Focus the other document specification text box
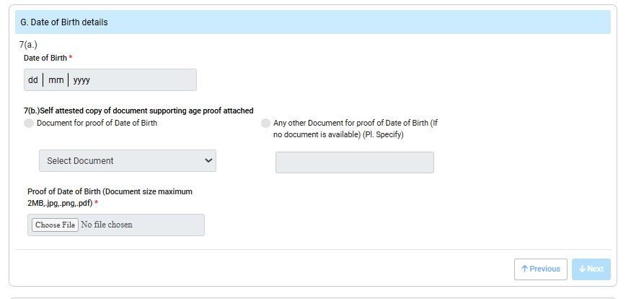This screenshot has height=299, width=644. (354, 162)
